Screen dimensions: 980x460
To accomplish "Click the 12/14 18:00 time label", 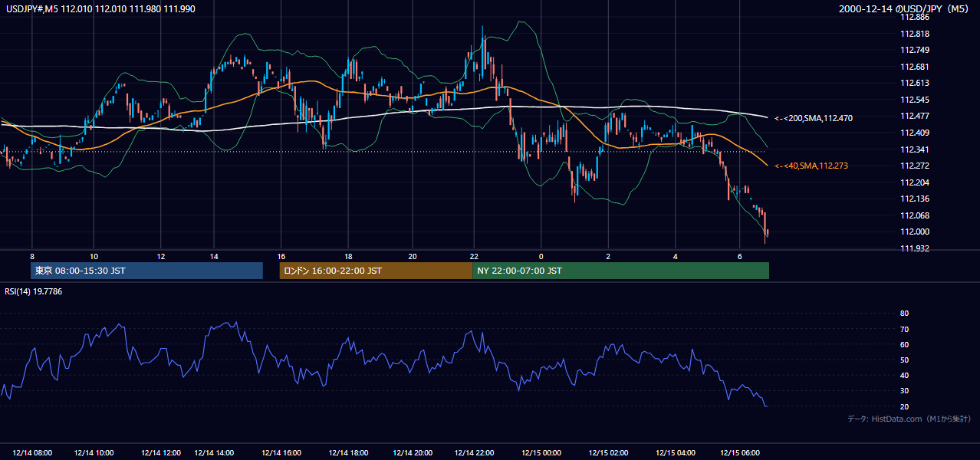I will coord(348,452).
